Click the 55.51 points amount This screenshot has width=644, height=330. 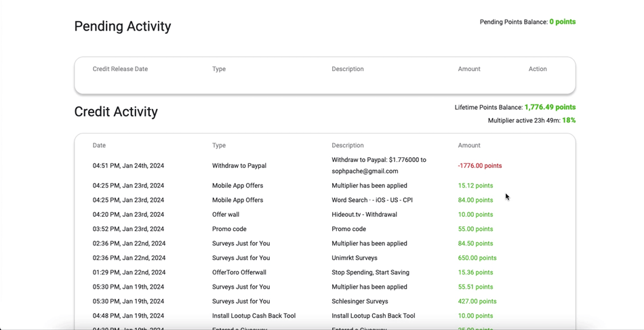pyautogui.click(x=475, y=287)
